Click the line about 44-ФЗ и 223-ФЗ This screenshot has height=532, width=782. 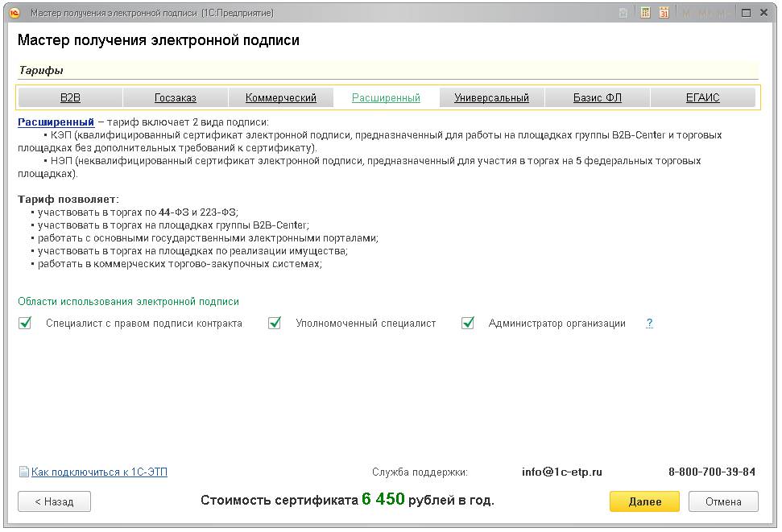click(x=138, y=212)
